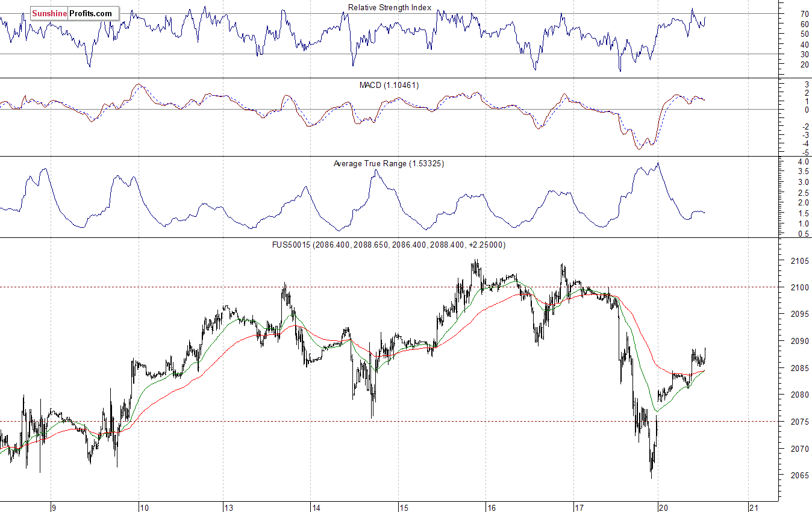Click date label 14 on time axis

(316, 507)
